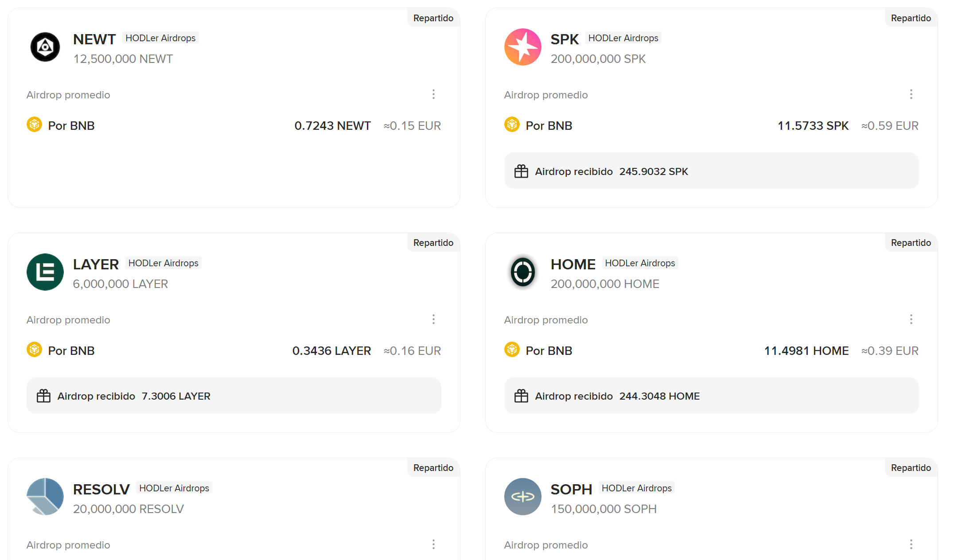Click the SOPH token logo
Image resolution: width=970 pixels, height=560 pixels.
tap(522, 497)
